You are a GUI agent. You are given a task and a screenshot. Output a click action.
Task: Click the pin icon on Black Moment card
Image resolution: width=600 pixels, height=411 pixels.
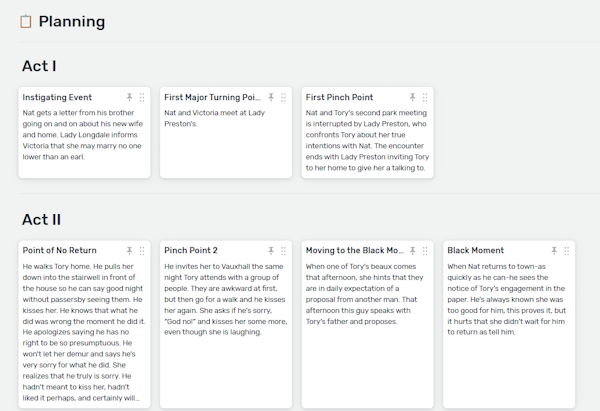[555, 250]
